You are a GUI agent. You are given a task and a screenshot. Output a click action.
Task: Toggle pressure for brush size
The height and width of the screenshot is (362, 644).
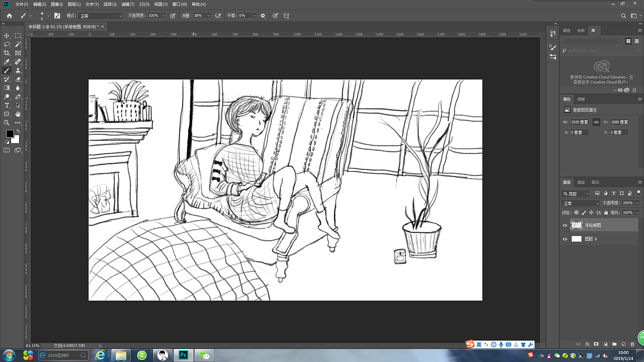tap(275, 16)
